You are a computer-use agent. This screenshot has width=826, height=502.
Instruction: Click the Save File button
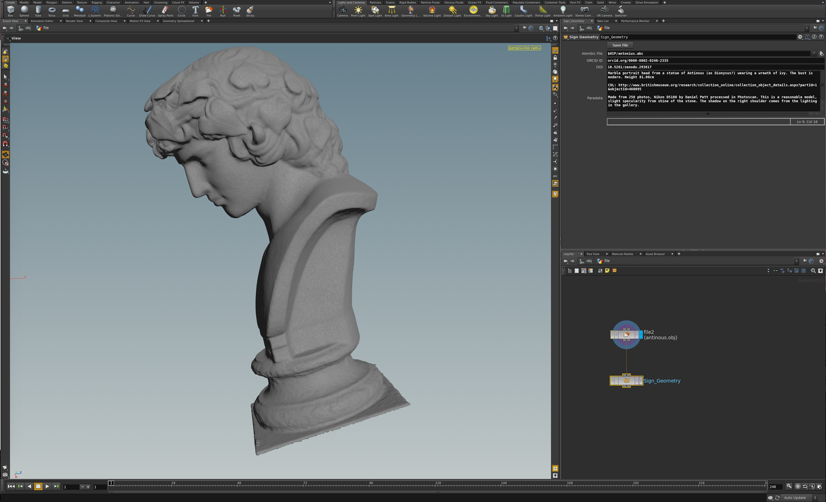pyautogui.click(x=620, y=45)
